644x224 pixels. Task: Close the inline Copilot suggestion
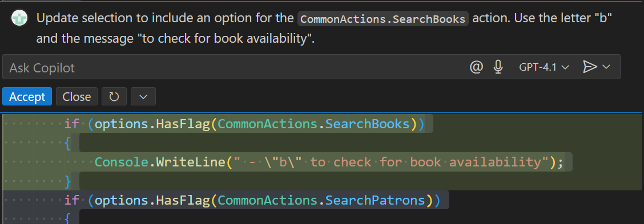pos(77,96)
